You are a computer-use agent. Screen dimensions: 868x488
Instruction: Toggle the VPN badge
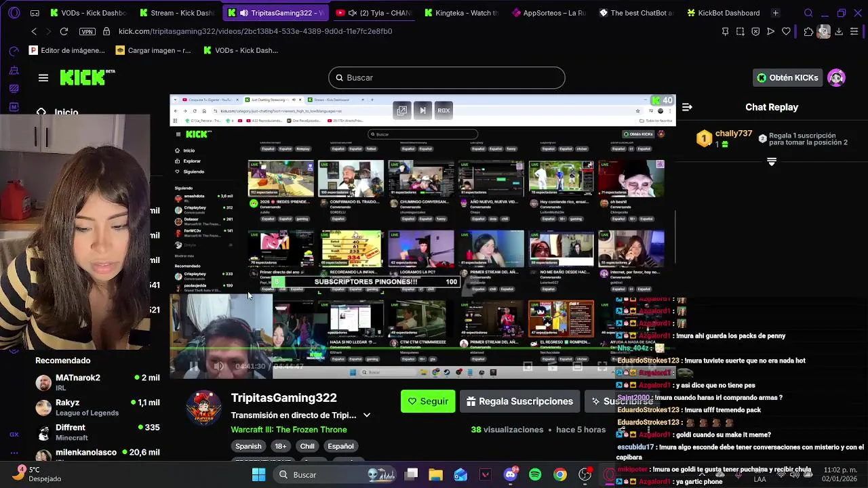click(87, 31)
